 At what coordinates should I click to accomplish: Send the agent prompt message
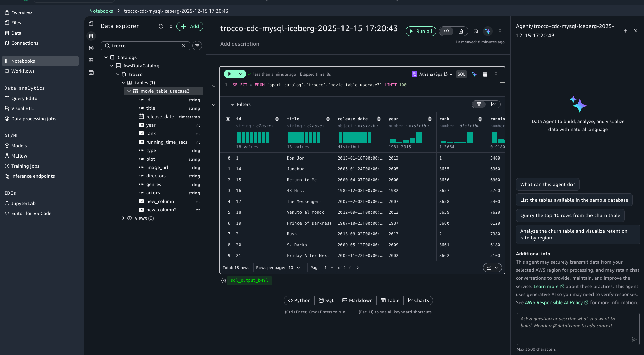point(634,339)
